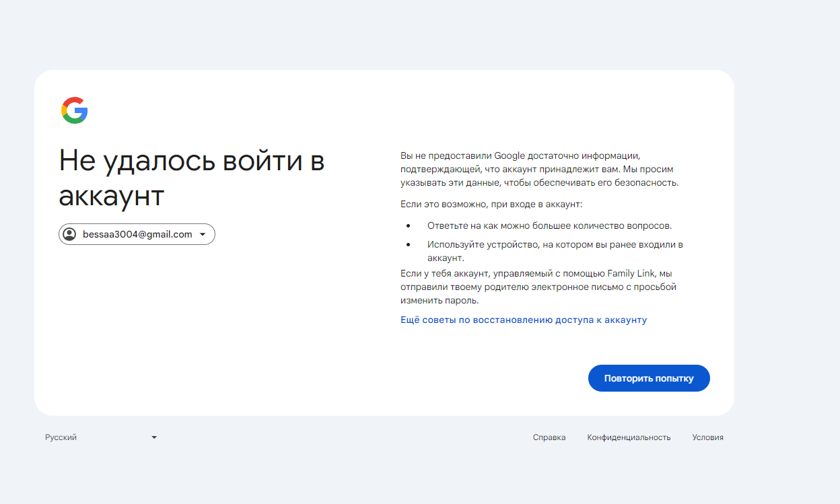Screen dimensions: 840x504
Task: Open the 'Конфиденциальность' footer link
Action: coord(629,437)
